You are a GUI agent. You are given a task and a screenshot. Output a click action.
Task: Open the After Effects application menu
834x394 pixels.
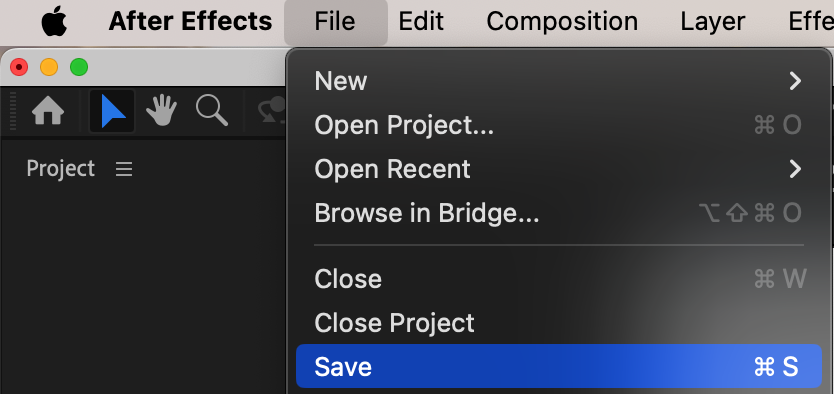[190, 22]
